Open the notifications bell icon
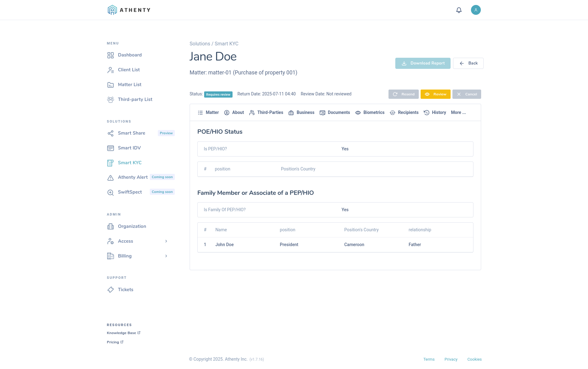 tap(459, 10)
